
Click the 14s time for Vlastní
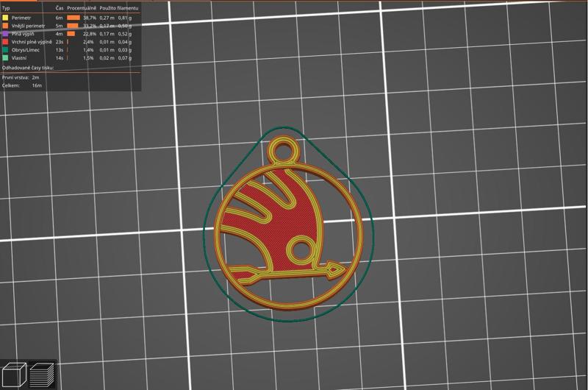[x=60, y=58]
